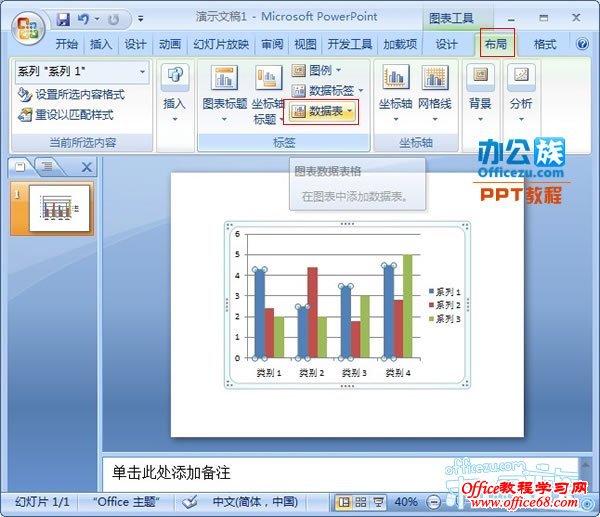Open the Customize Quick Access Toolbar arrow
This screenshot has width=600, height=517.
tap(141, 19)
